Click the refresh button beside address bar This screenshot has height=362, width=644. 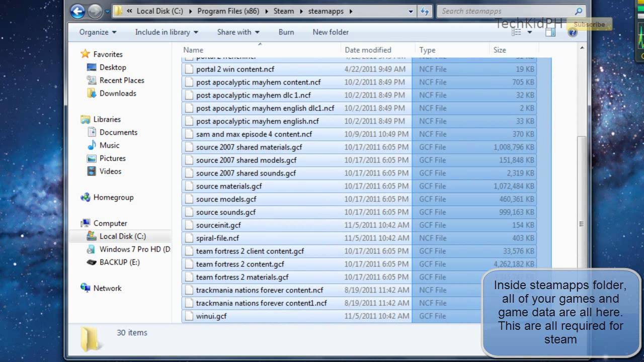(x=424, y=11)
